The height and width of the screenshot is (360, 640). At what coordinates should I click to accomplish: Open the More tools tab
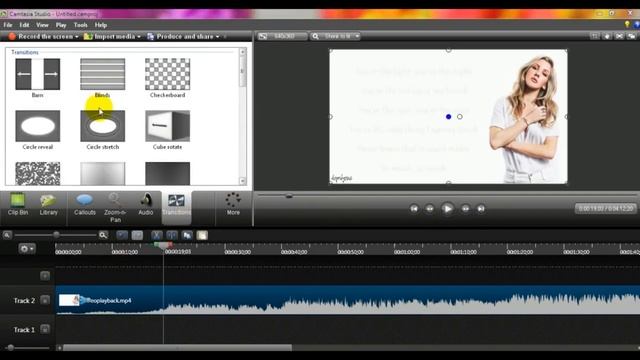tap(233, 204)
